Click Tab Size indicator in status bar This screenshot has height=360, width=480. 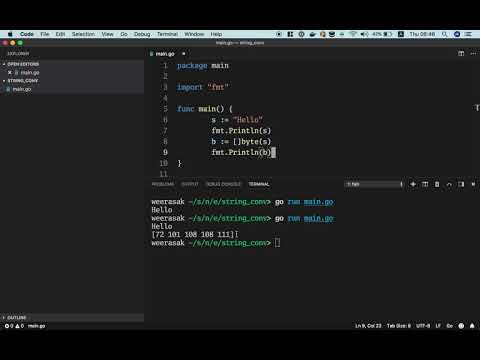pyautogui.click(x=399, y=326)
